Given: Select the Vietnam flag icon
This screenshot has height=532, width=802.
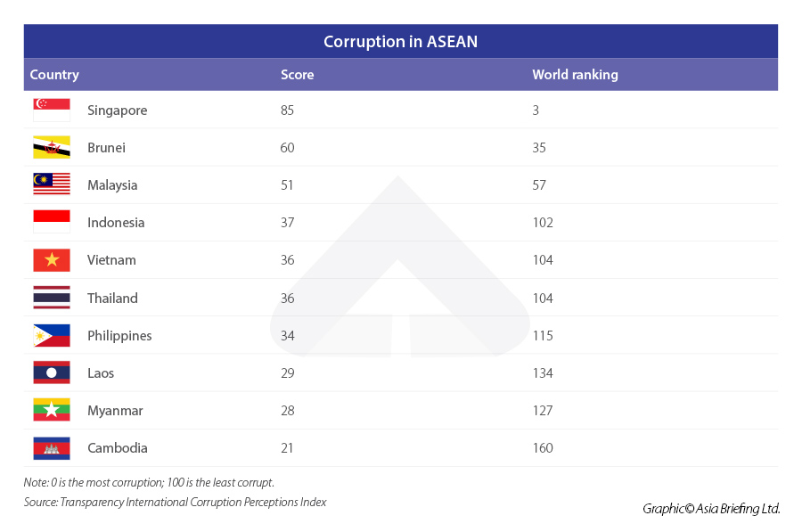Looking at the screenshot, I should (52, 260).
